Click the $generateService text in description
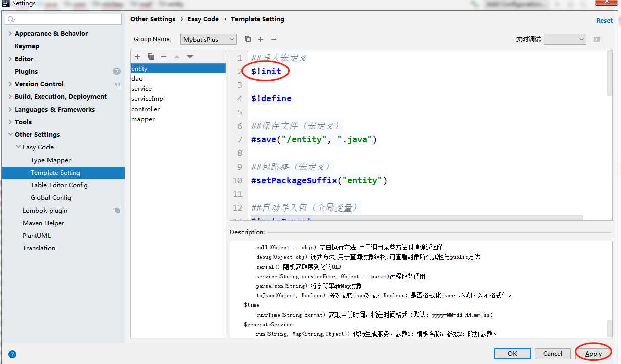This screenshot has width=621, height=364. pyautogui.click(x=268, y=324)
